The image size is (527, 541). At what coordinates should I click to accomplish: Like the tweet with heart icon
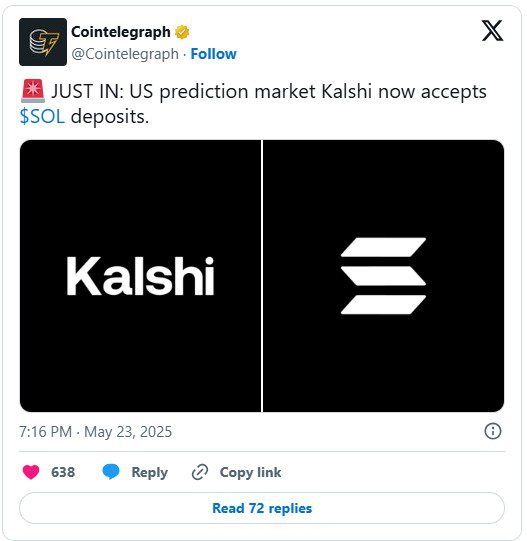31,472
